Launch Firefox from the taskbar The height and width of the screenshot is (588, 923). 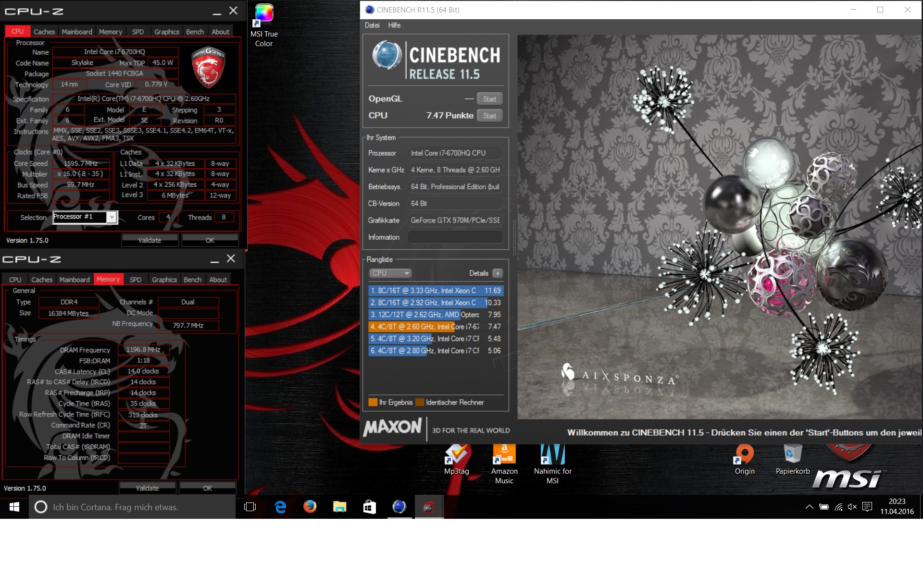(x=310, y=507)
